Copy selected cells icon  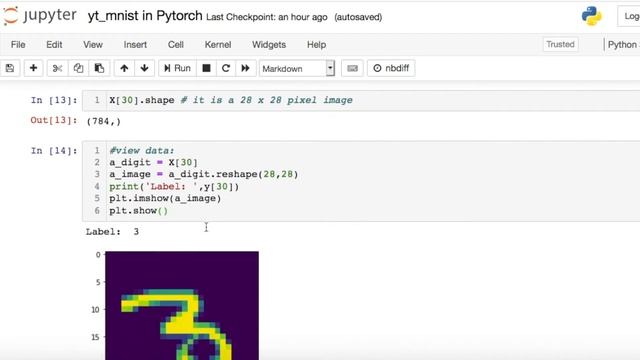tap(78, 68)
